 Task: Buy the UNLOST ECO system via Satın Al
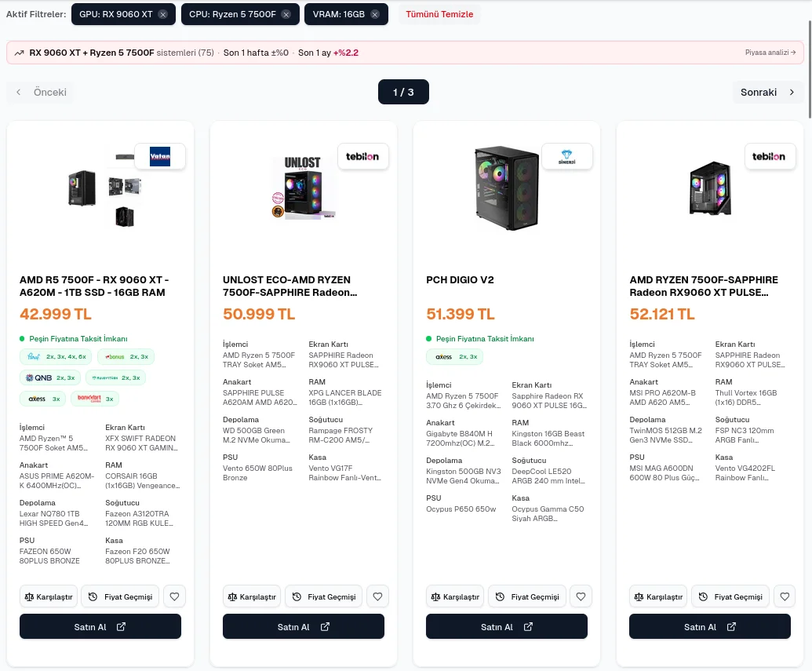pyautogui.click(x=304, y=626)
